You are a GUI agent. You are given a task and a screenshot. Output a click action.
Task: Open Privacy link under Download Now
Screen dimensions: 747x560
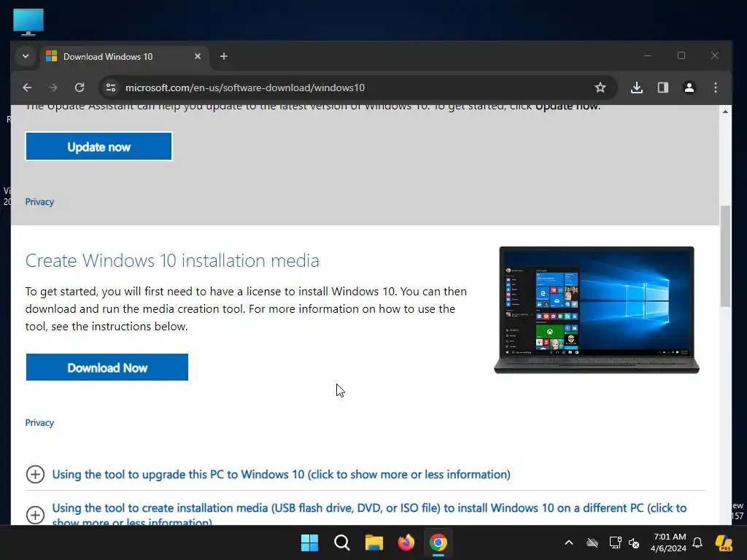pos(39,423)
